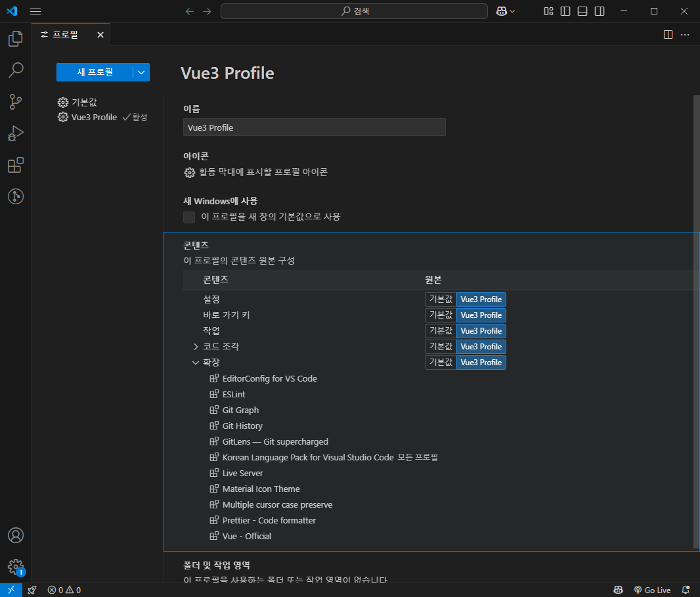
Task: Open the Manage gear menu
Action: click(16, 567)
